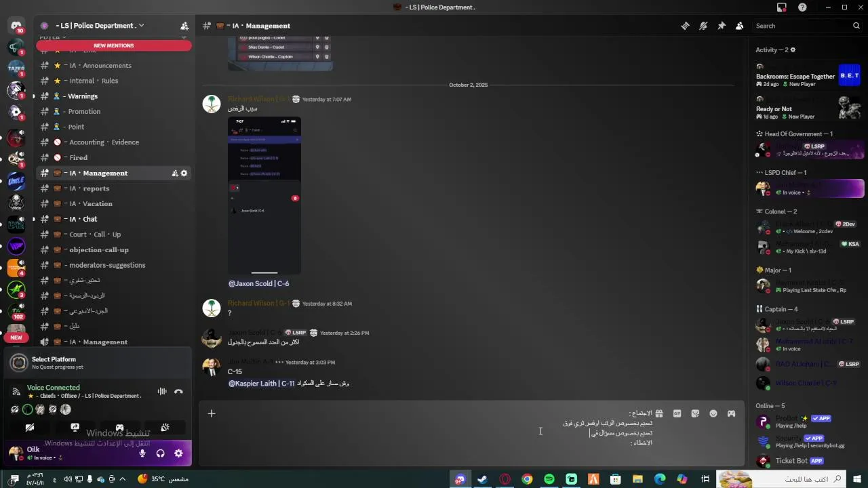Open the Accounting Evidence channel
The image size is (868, 488).
114,142
